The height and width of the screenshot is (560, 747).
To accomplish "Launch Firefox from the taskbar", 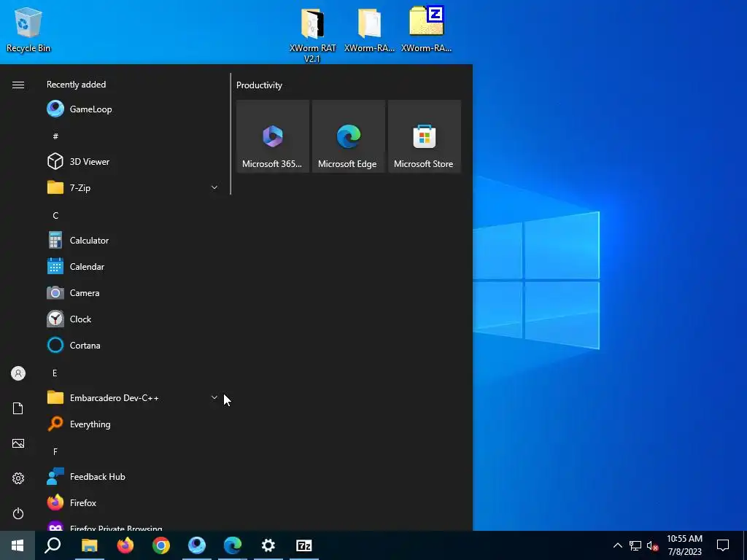I will click(125, 545).
